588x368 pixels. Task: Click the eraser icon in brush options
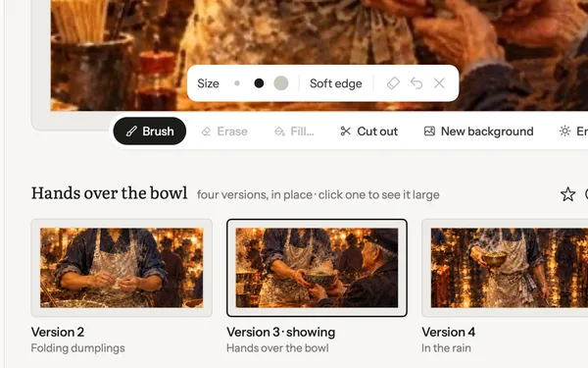393,83
